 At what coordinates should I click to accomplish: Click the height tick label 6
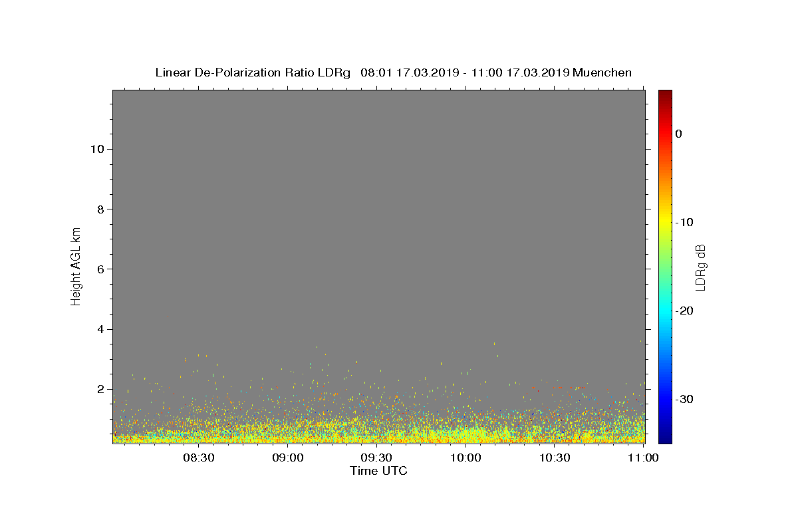coord(99,269)
